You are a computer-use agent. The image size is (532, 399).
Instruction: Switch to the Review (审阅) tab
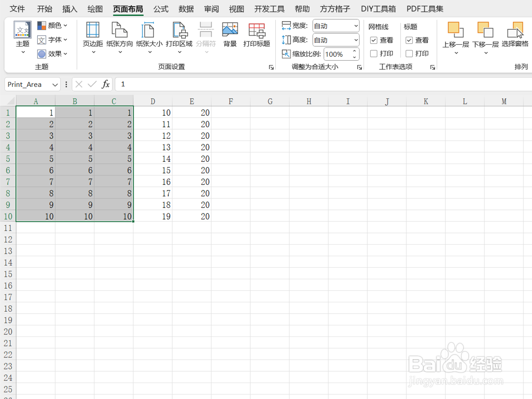[x=211, y=9]
